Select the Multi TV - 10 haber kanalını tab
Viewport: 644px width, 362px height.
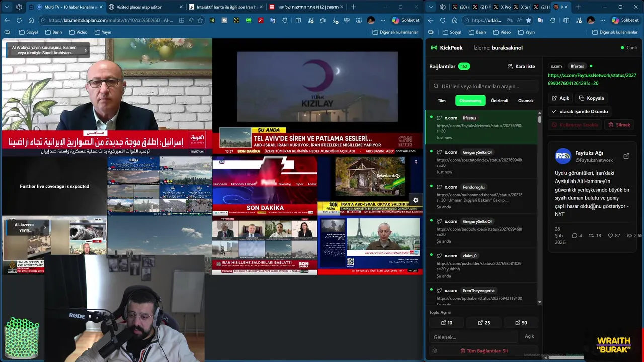tap(65, 7)
